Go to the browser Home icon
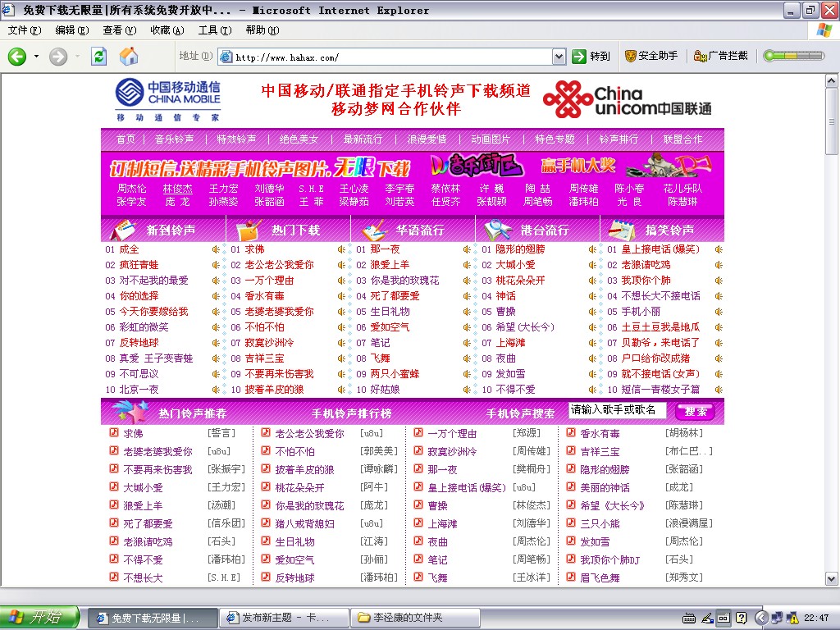This screenshot has width=840, height=630. (129, 56)
